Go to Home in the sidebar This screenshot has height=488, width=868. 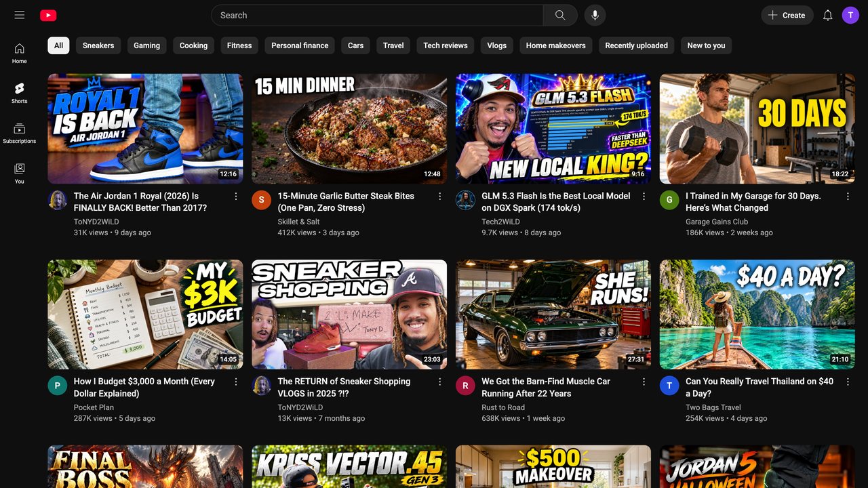19,53
